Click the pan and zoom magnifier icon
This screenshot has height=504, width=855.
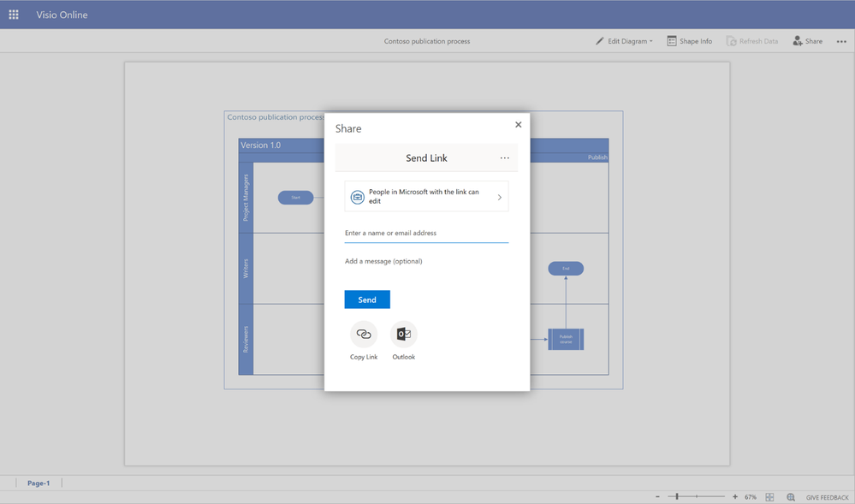tap(791, 497)
